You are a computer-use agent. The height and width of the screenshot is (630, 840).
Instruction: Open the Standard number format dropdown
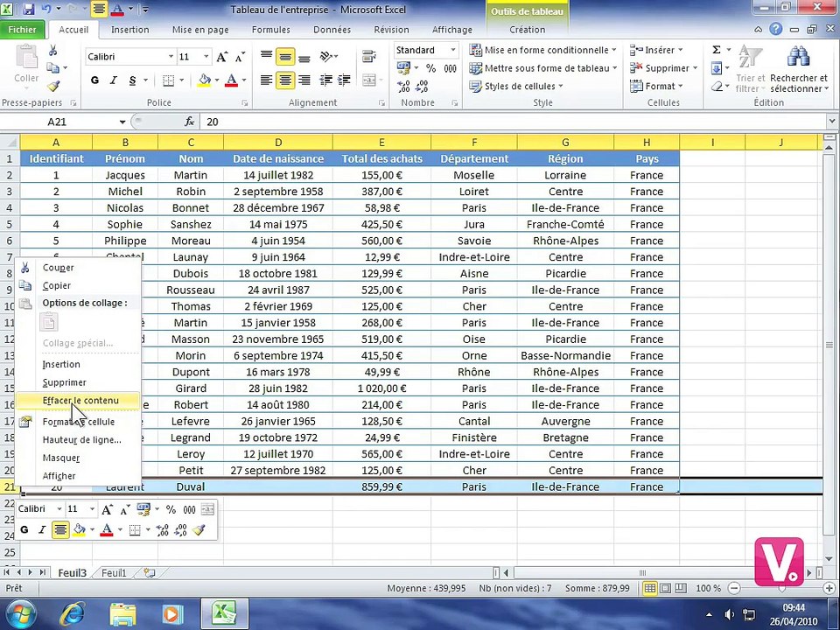point(453,50)
